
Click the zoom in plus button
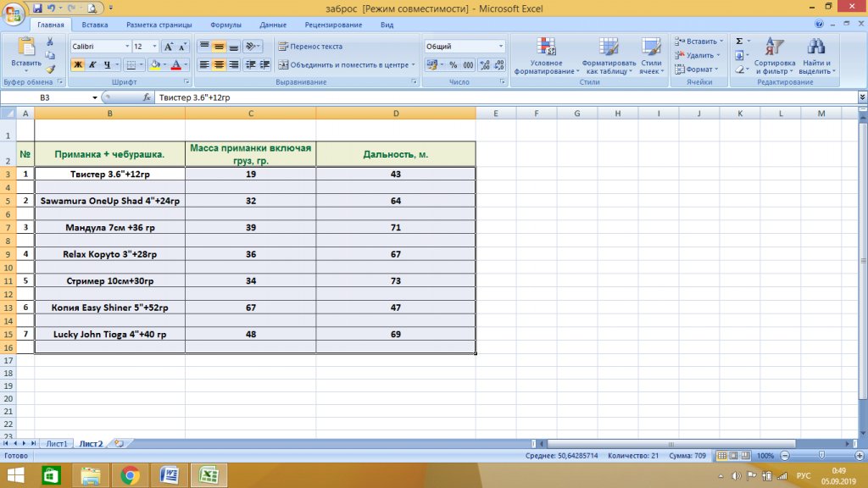tap(860, 456)
